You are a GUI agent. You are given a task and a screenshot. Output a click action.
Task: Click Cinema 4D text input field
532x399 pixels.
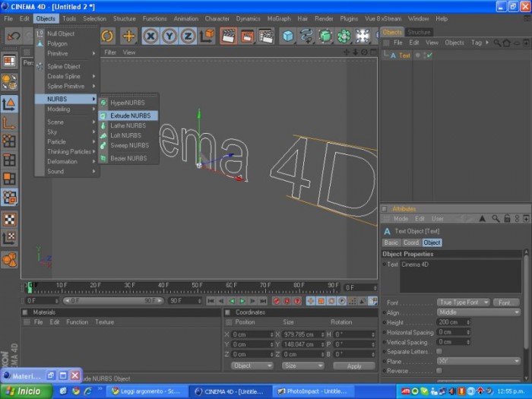(x=461, y=277)
